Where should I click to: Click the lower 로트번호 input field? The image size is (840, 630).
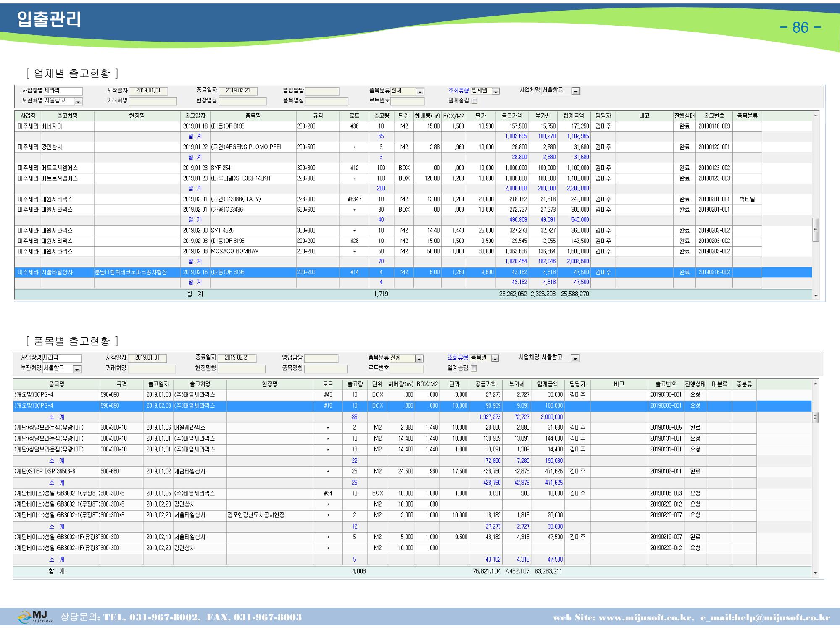tap(407, 369)
